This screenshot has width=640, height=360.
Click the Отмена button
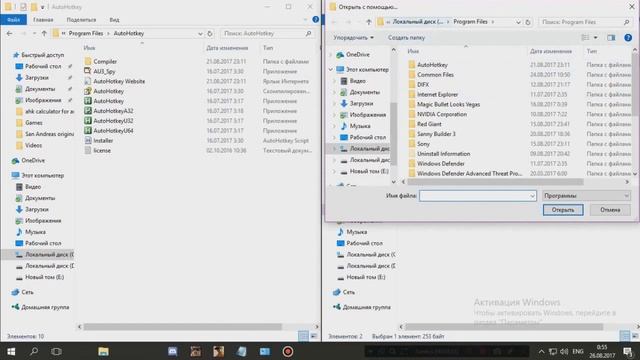[610, 210]
